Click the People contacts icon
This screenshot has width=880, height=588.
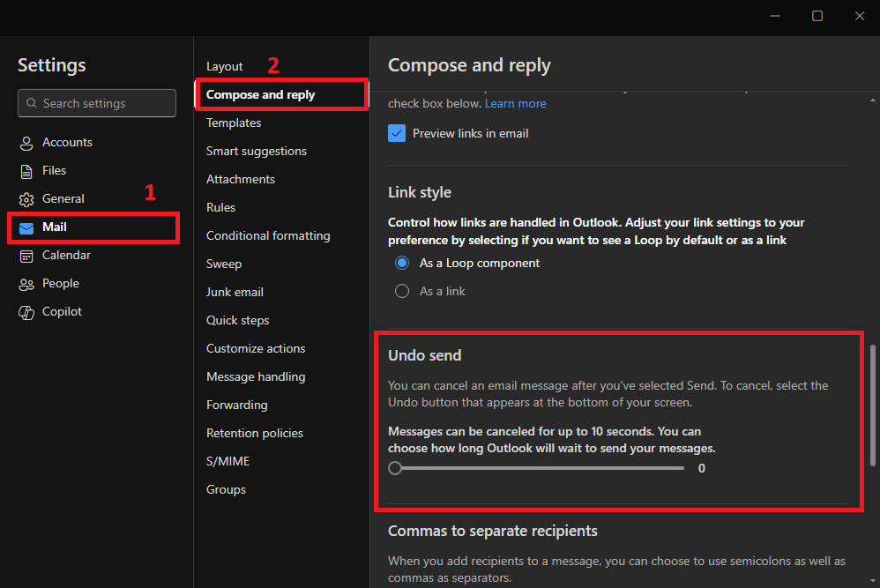tap(26, 284)
